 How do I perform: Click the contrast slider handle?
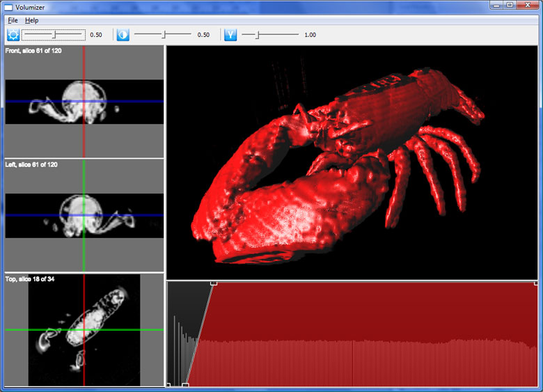pos(164,34)
